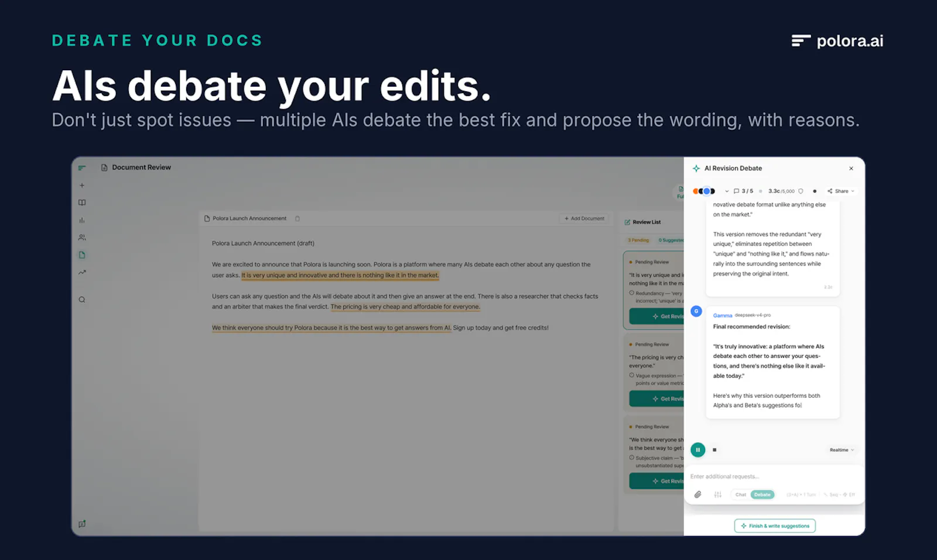
Task: Click the Document Review title
Action: [x=141, y=167]
